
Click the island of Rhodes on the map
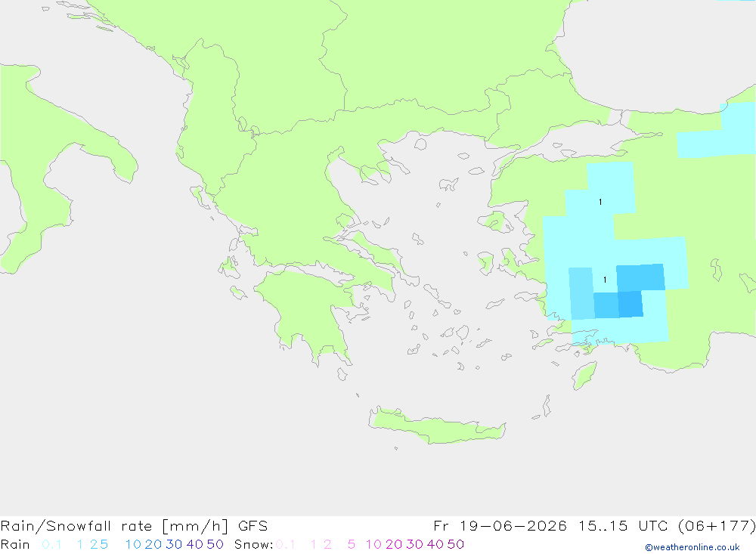pos(584,376)
